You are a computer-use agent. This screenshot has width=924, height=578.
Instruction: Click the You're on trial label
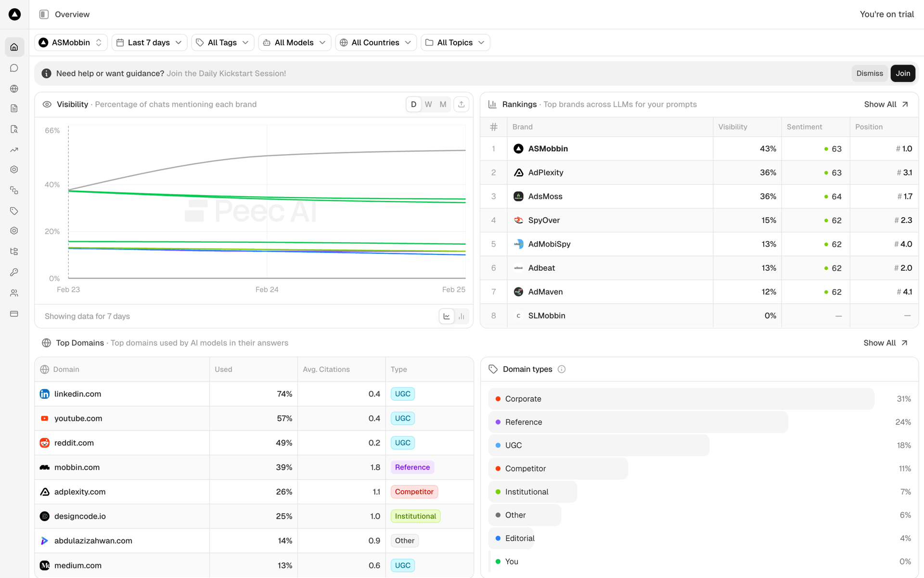tap(886, 14)
